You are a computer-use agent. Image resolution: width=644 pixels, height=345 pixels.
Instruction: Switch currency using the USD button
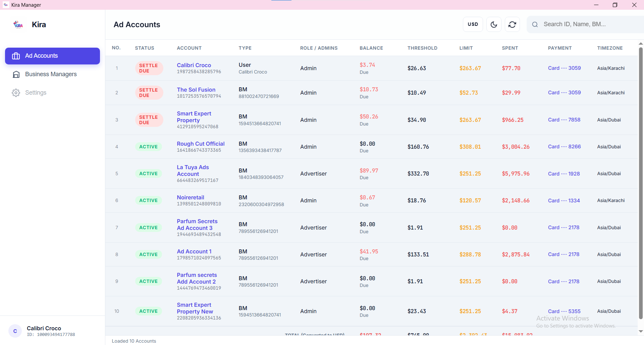(x=473, y=24)
